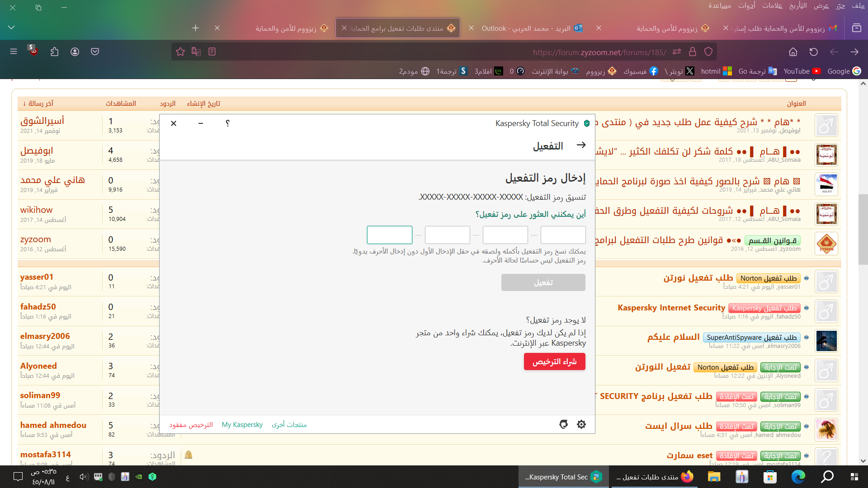Viewport: 868px width, 488px height.
Task: Open Windows Start button on taskbar
Action: (854, 477)
